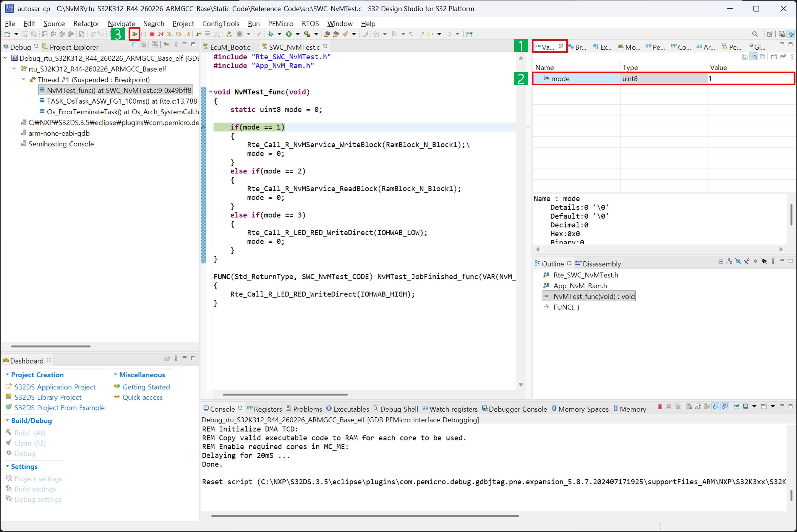
Task: Click Back navigation yellow arrow
Action: pyautogui.click(x=430, y=34)
